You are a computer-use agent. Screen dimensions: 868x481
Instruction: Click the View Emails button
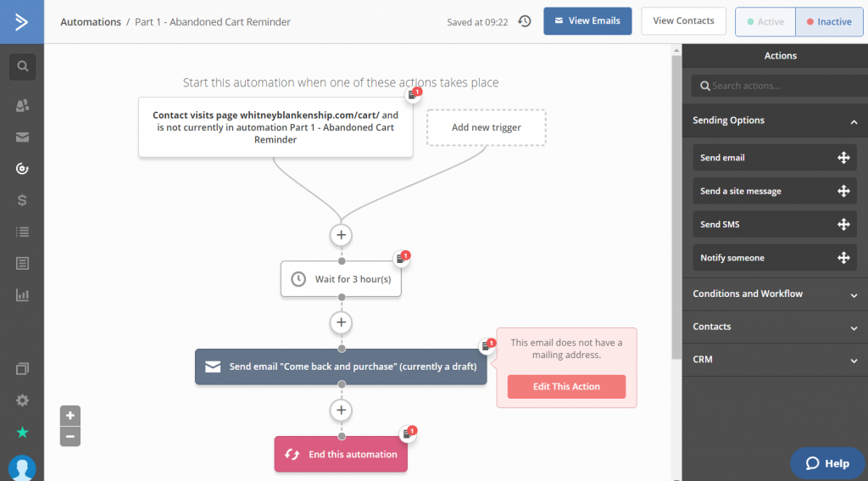pos(587,21)
